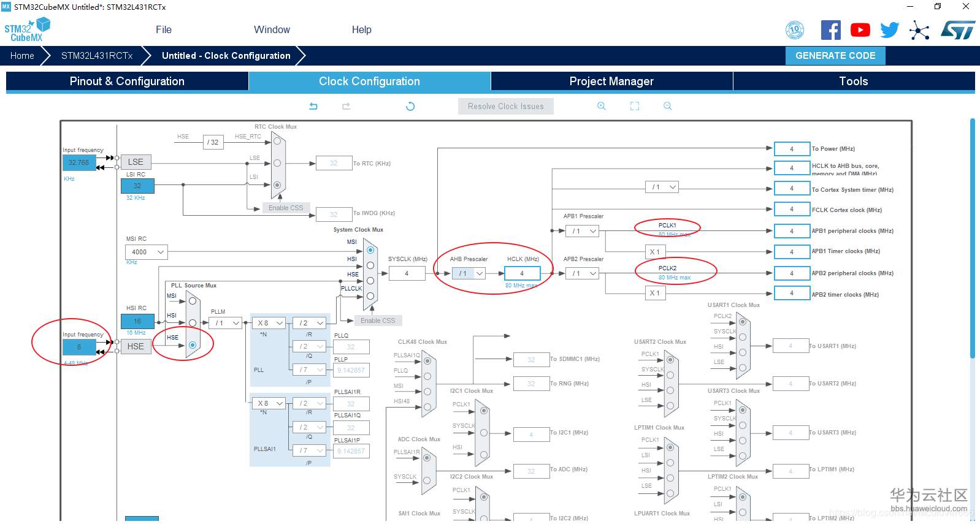Select PLLCLK in System Clock Mux
Screen dimensions: 980x524
(370, 296)
